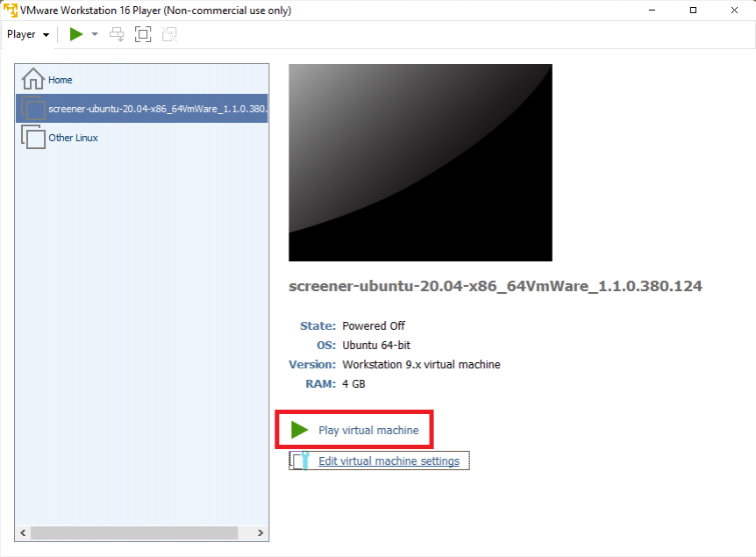Open Edit virtual machine settings
756x557 pixels.
(389, 461)
